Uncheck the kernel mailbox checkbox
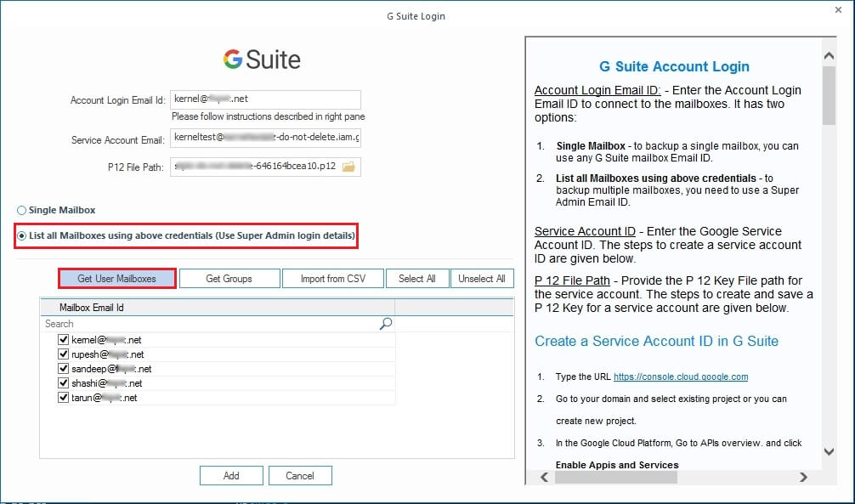Screen dimensions: 855x504 coord(63,339)
